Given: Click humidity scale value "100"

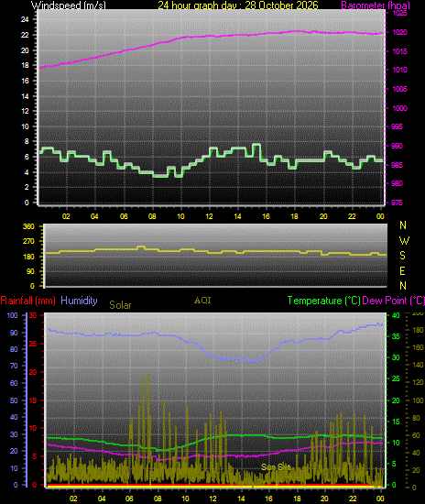Looking at the screenshot, I should click(12, 315).
